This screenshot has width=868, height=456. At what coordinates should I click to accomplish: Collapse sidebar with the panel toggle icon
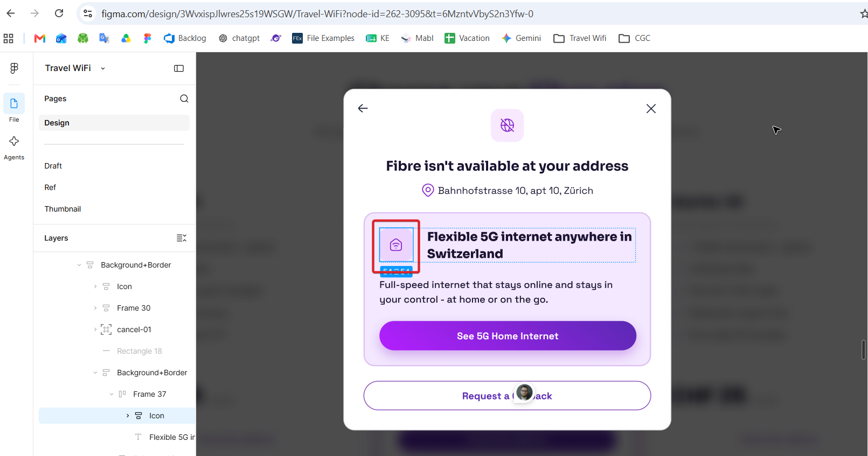pos(179,68)
